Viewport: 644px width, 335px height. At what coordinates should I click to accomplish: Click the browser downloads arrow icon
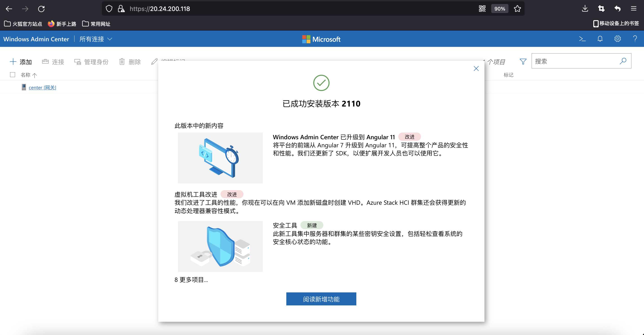[585, 9]
